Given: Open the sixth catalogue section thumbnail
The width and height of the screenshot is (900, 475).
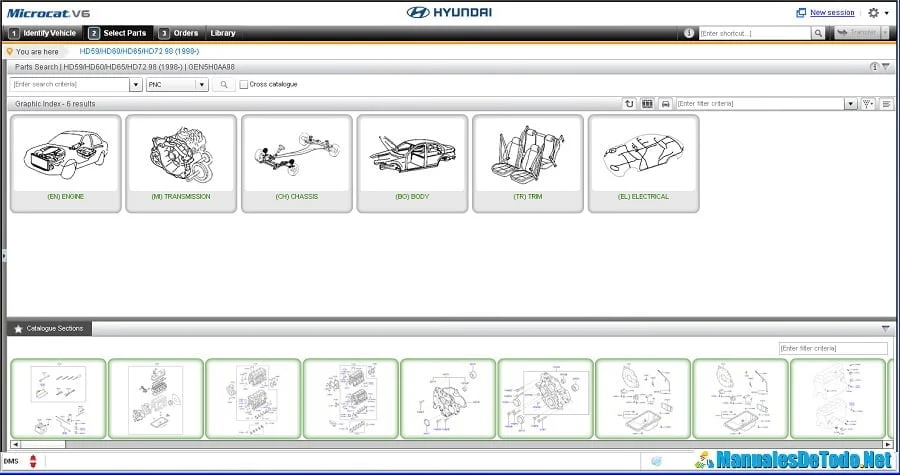Looking at the screenshot, I should 545,399.
